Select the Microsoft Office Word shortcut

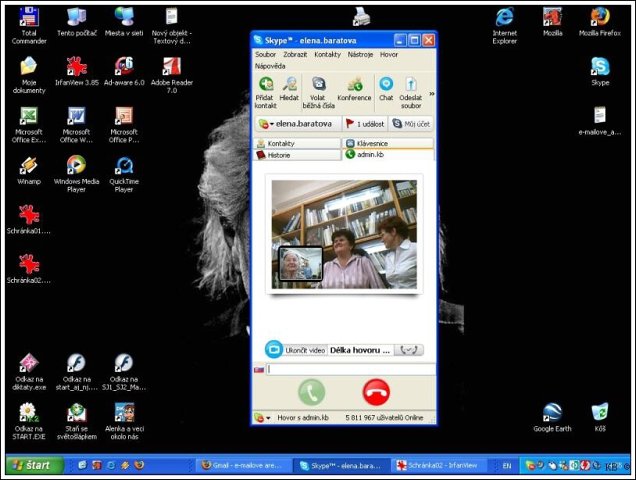coord(76,125)
